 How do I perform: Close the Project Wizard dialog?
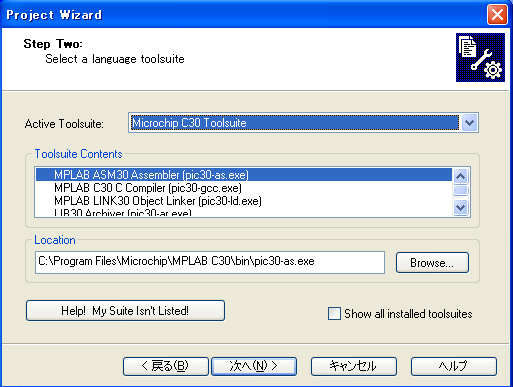(497, 15)
